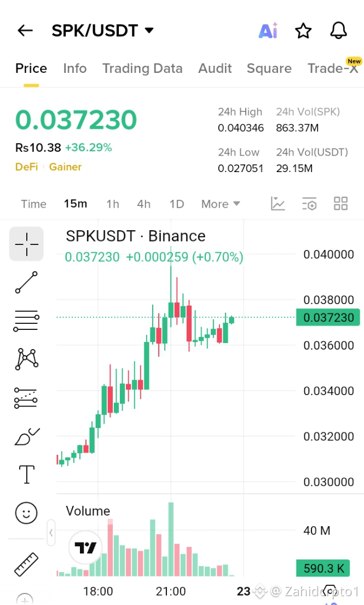Click the Rs10.38 price text
The width and height of the screenshot is (364, 605).
(38, 147)
